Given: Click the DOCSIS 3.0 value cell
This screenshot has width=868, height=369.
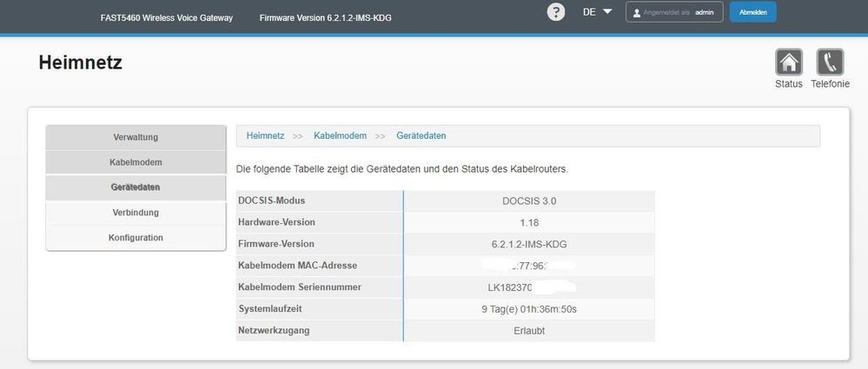Looking at the screenshot, I should (529, 201).
